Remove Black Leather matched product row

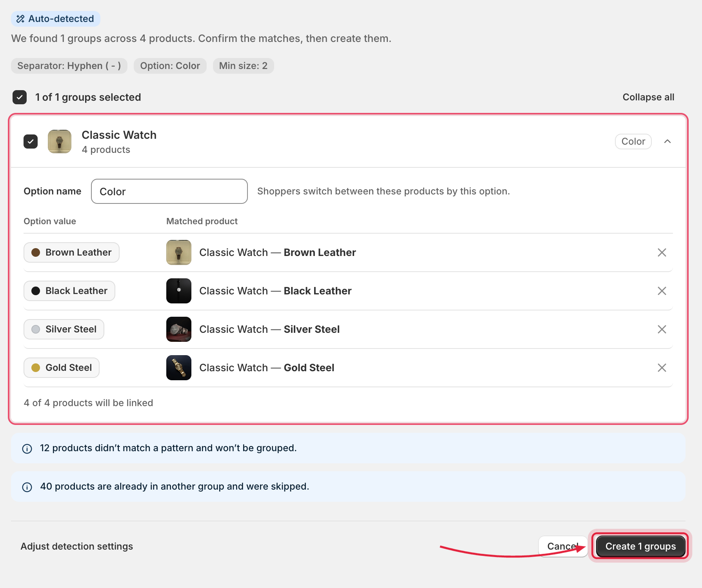pyautogui.click(x=662, y=291)
